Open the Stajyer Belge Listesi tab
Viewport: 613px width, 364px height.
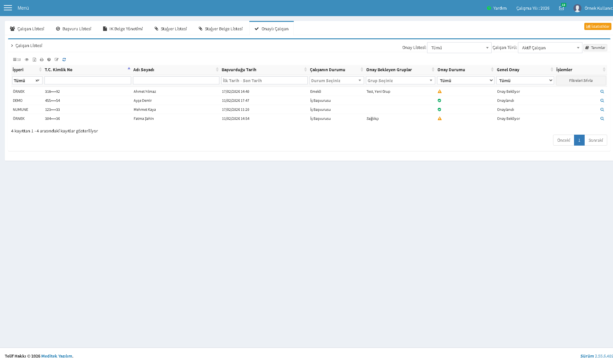pyautogui.click(x=221, y=29)
